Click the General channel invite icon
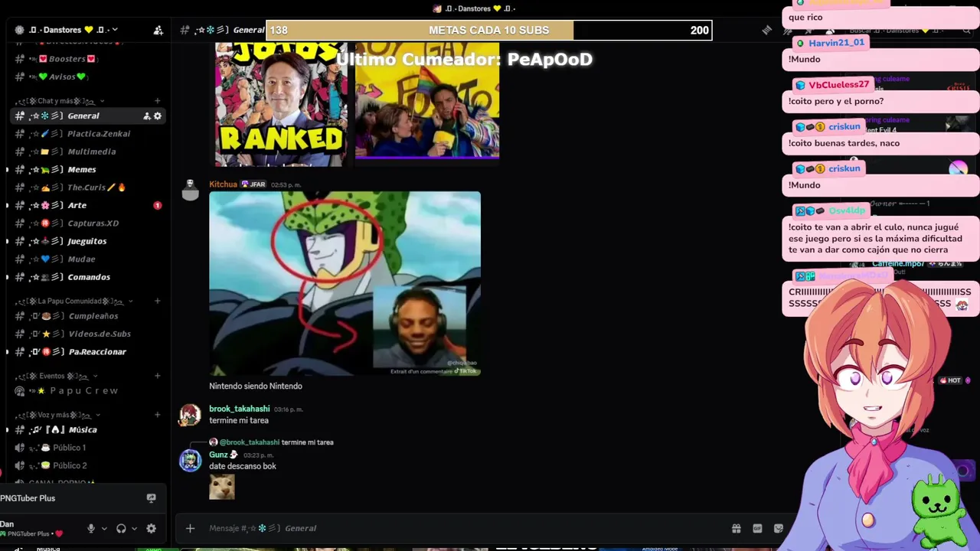980x551 pixels. click(147, 116)
